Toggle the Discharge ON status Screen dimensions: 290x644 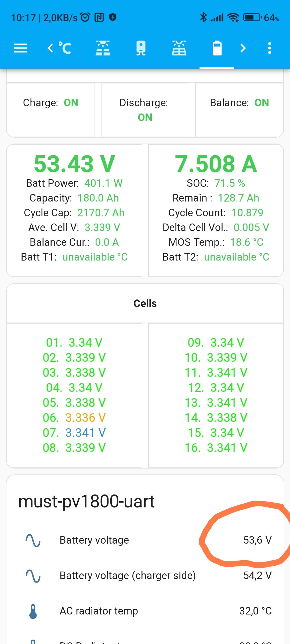pos(145,117)
